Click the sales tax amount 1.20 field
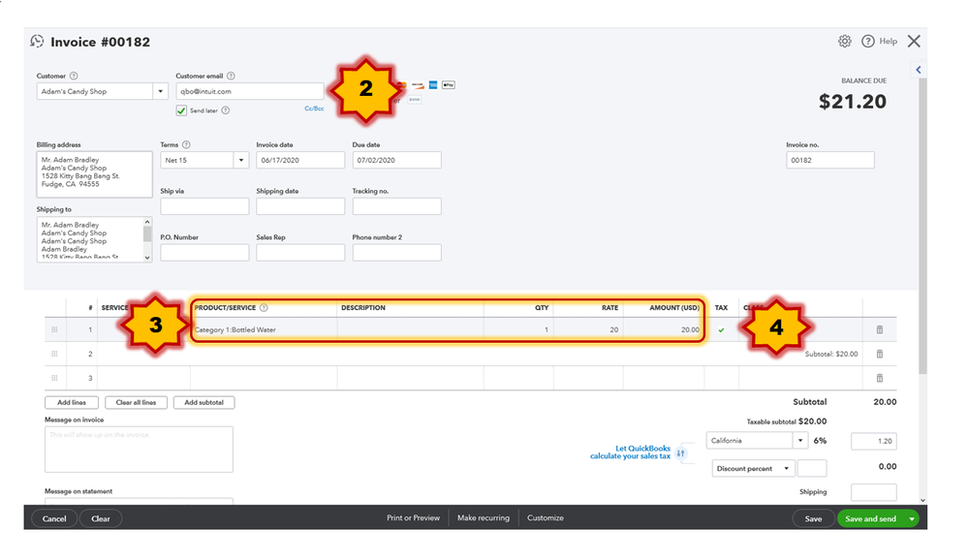Viewport: 968px width, 560px height. click(874, 441)
